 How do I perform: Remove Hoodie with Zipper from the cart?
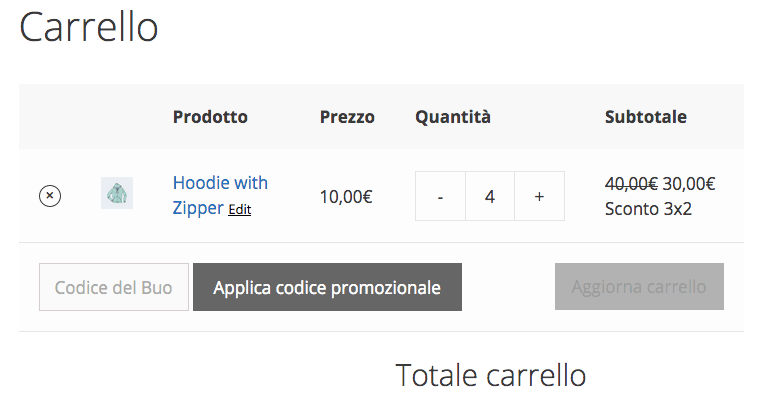pos(50,196)
